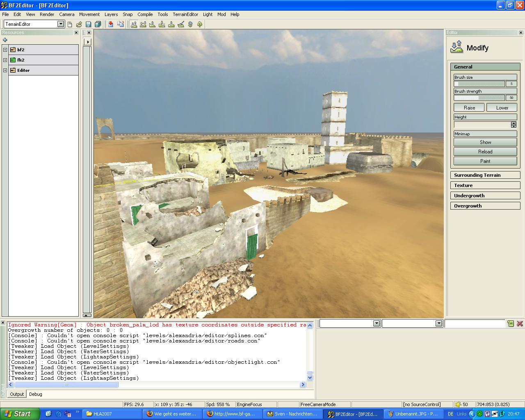Click the New file icon in the toolbar
Screen dimensions: 525x420
pos(70,24)
